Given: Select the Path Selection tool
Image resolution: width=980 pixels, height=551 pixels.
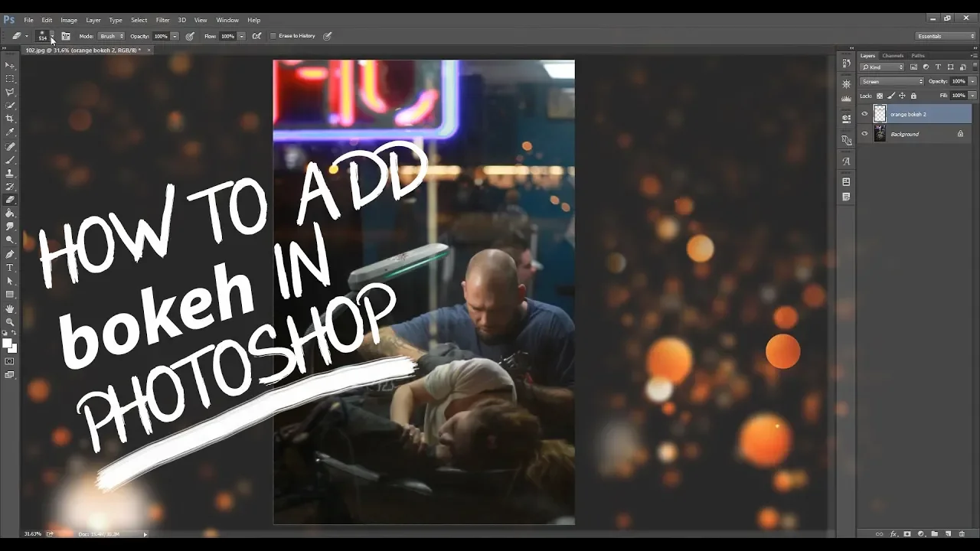Looking at the screenshot, I should pyautogui.click(x=10, y=281).
